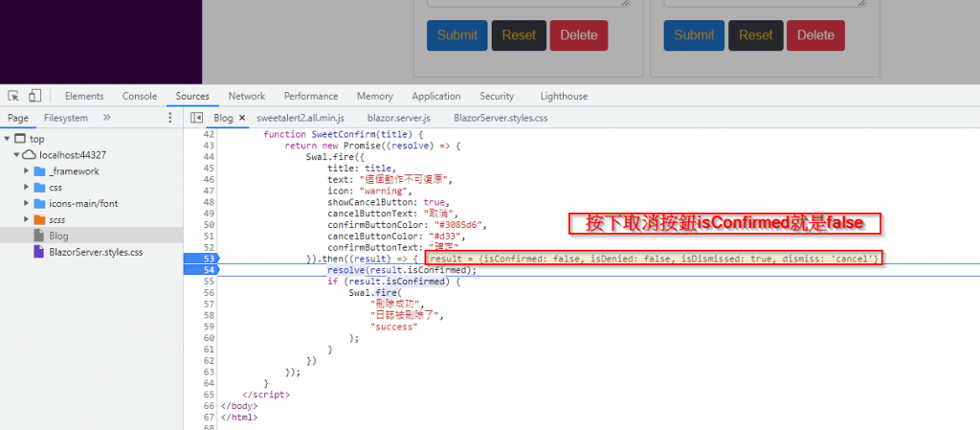Select the icons-main/font folder icon
Screen dimensions: 980x430
(39, 204)
